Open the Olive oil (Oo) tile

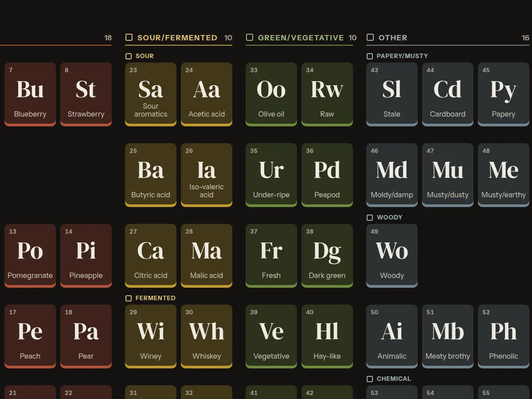(271, 94)
